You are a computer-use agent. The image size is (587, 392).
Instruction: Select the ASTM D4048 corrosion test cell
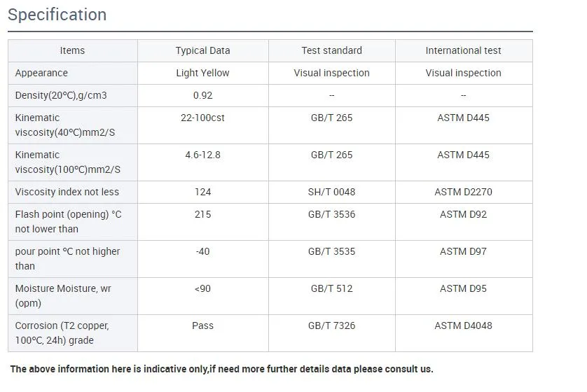[463, 325]
